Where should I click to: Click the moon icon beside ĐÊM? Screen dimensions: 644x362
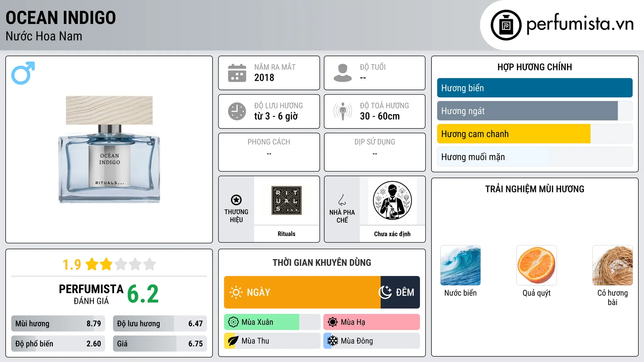coord(385,292)
